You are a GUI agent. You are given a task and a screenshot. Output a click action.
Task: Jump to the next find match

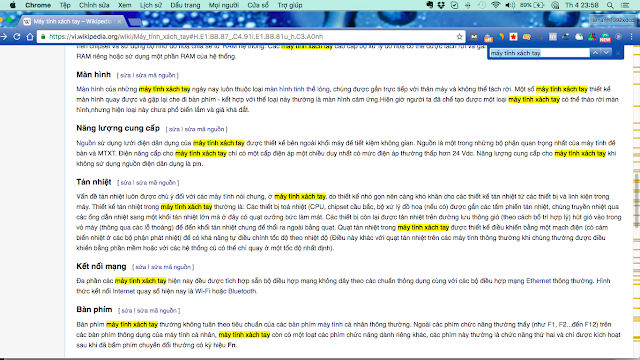pos(607,53)
